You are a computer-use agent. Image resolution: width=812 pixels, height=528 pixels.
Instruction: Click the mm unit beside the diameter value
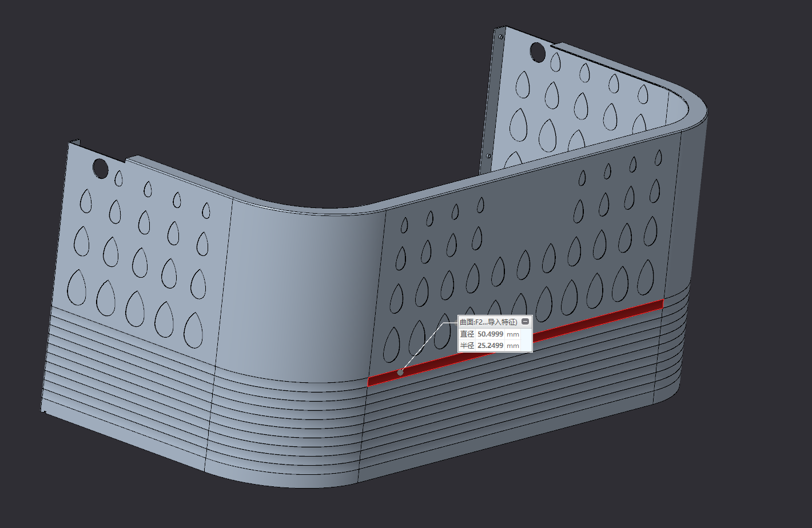tap(513, 334)
